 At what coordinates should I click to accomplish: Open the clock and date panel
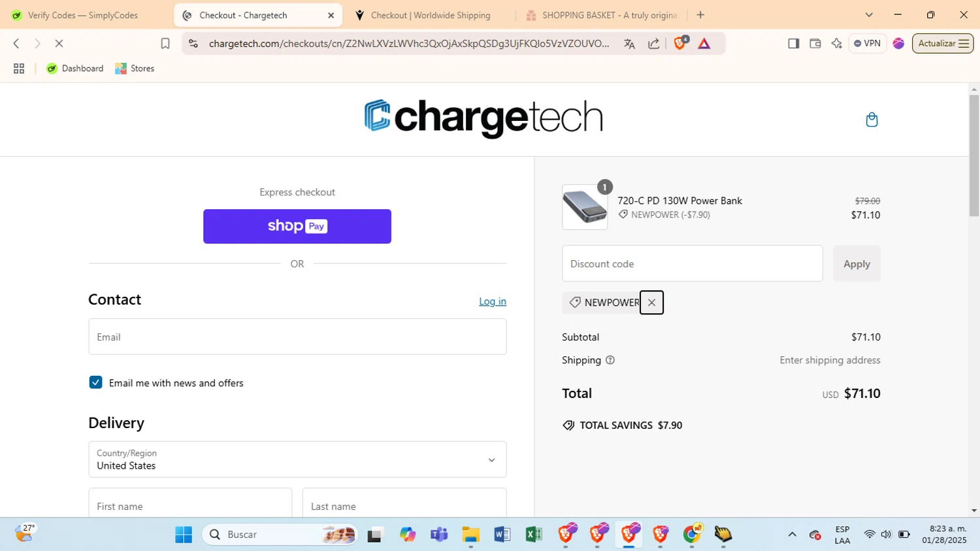tap(944, 535)
